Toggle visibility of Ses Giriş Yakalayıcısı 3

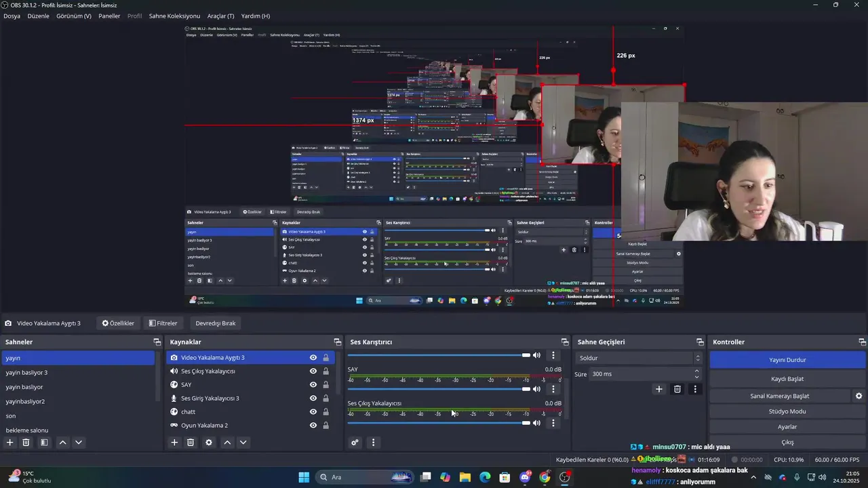coord(313,399)
